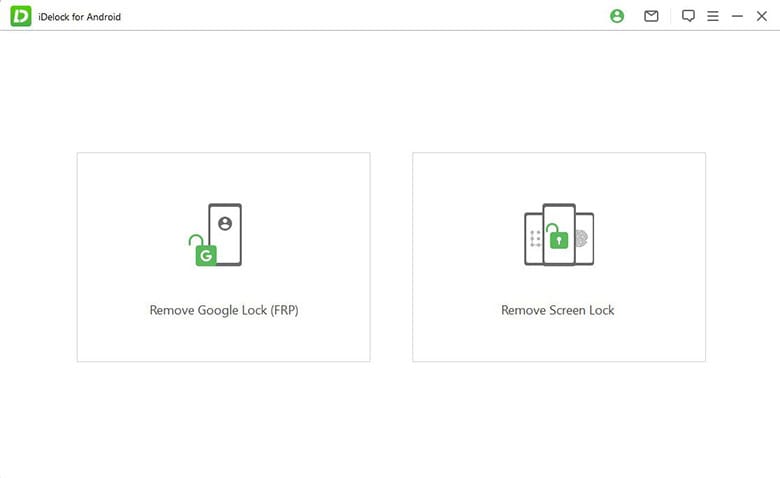This screenshot has width=780, height=478.
Task: Click the title bar empty area
Action: click(x=363, y=16)
